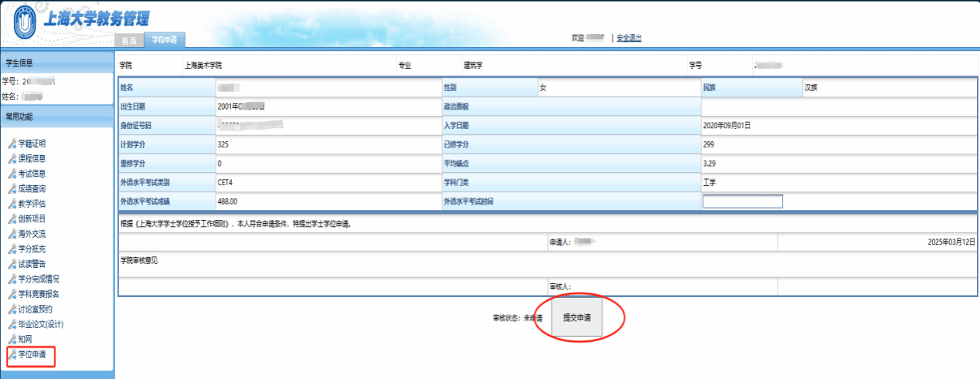The height and width of the screenshot is (379, 980).
Task: Click the icon next to 课程信息
Action: [12, 158]
